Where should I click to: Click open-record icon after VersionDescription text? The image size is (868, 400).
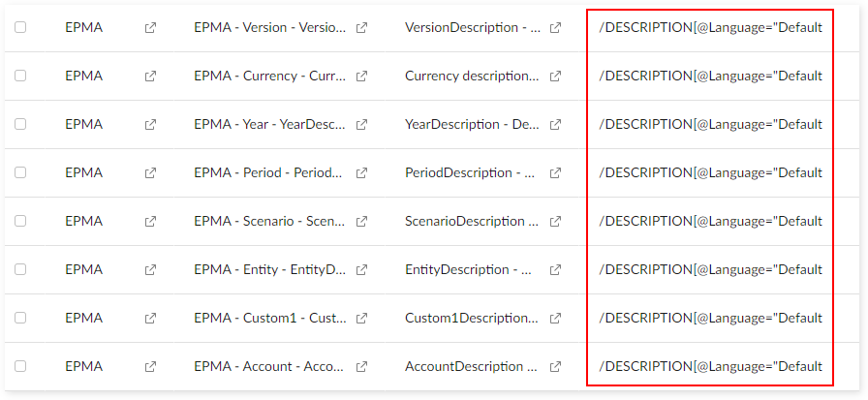click(x=555, y=28)
